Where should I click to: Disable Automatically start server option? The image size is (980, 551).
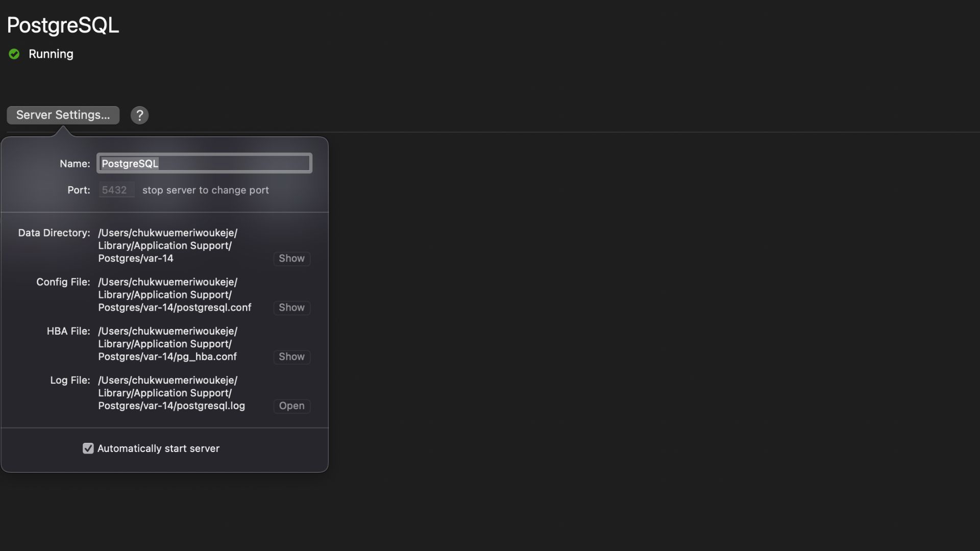coord(87,449)
